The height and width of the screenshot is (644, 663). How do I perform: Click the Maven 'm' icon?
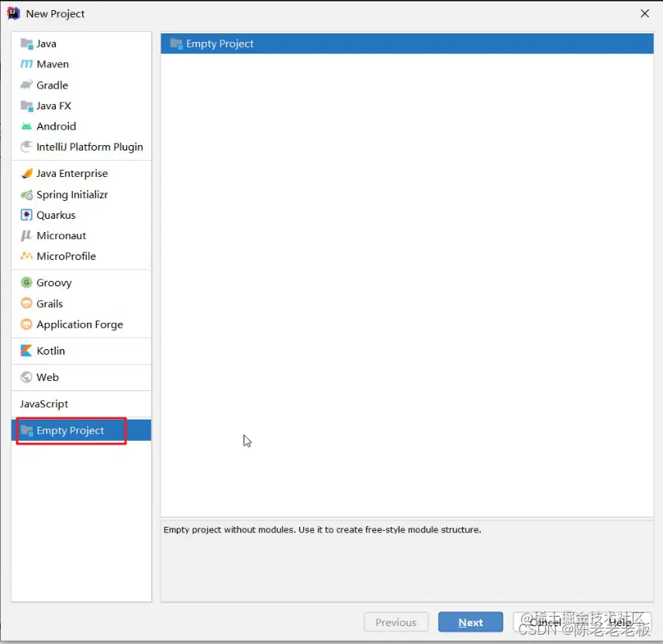(26, 64)
